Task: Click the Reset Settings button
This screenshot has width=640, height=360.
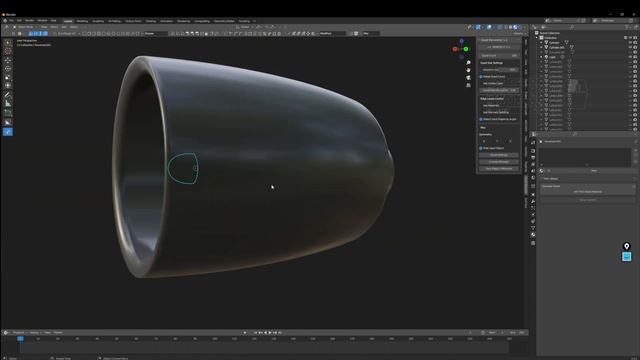Action: 499,155
